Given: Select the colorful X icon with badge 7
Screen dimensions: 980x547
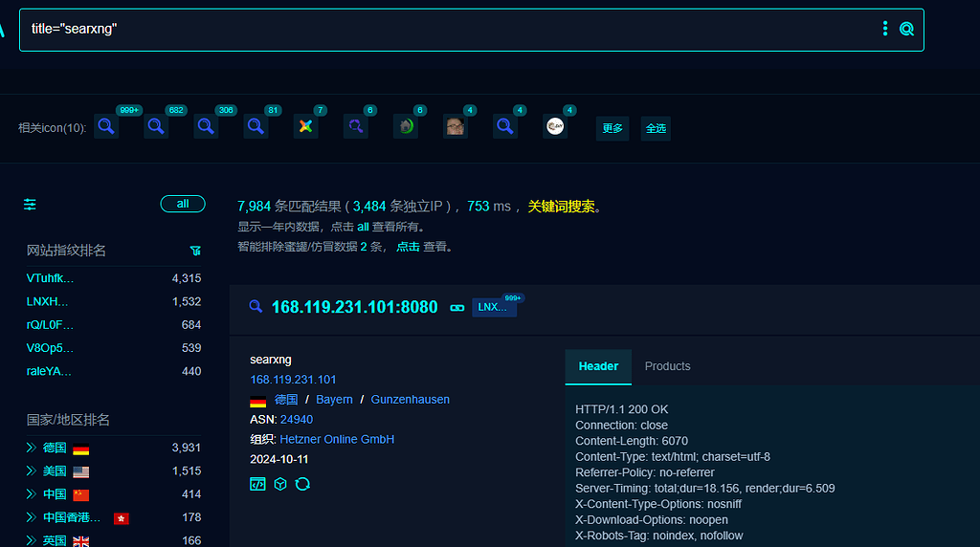Looking at the screenshot, I should (305, 127).
